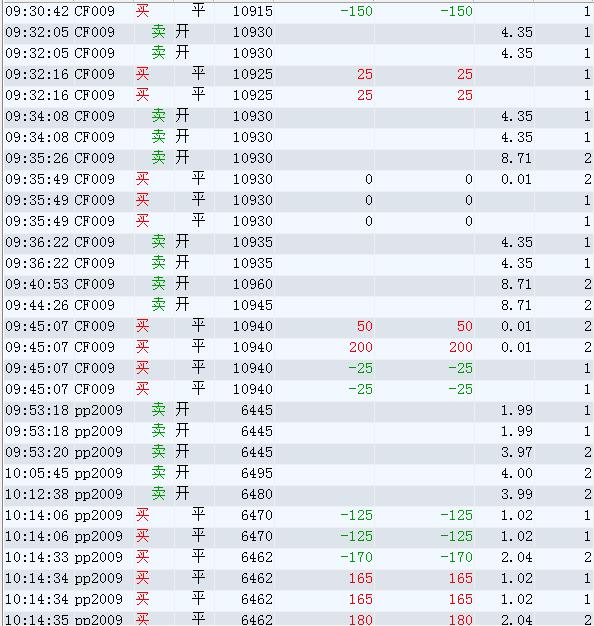This screenshot has width=594, height=626.
Task: Click the fee cell showing 4.00
Action: (517, 473)
